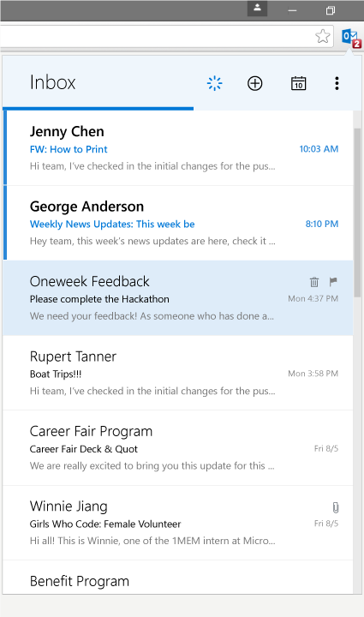This screenshot has height=617, width=364.
Task: Open the Rupert Tanner email
Action: coord(178,373)
